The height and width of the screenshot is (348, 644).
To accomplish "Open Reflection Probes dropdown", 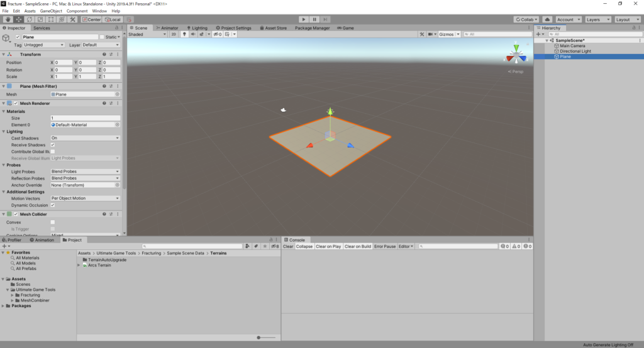I will (x=85, y=178).
